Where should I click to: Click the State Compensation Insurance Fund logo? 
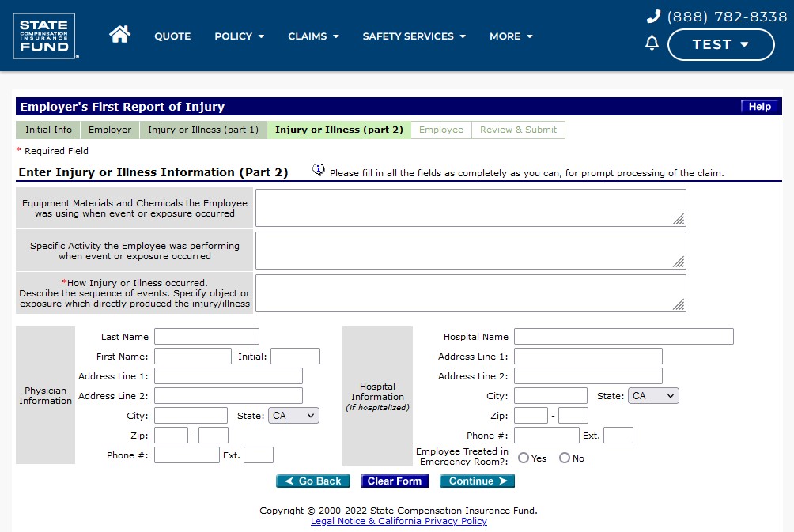tap(44, 36)
